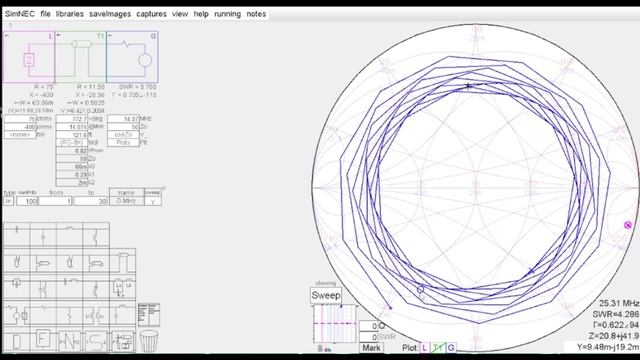Pick the transmission line component with coax loop
The width and height of the screenshot is (640, 360).
click(122, 261)
